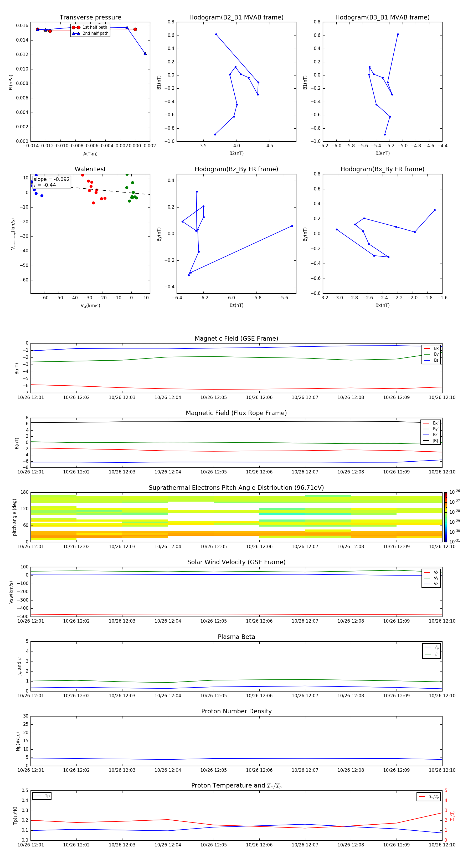Viewport: 473px width, 868px height.
Task: Click the "Np(#/cc)" y-axis label
Action: 18,741
